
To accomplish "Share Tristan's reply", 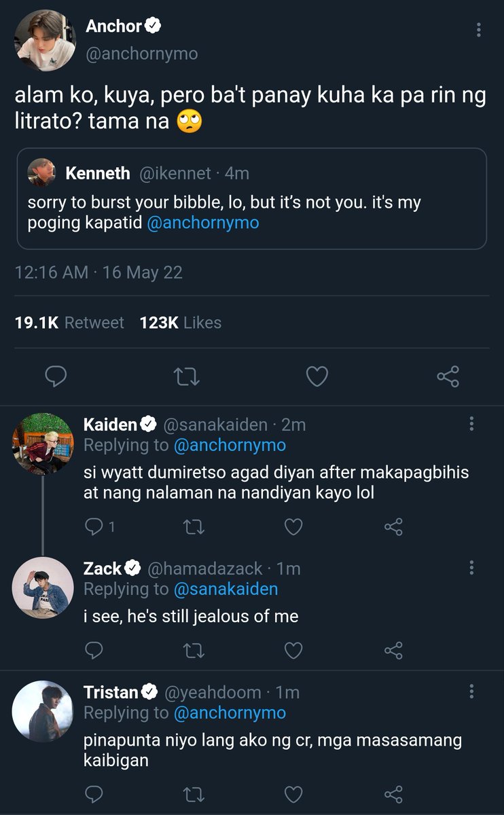I will click(x=393, y=794).
